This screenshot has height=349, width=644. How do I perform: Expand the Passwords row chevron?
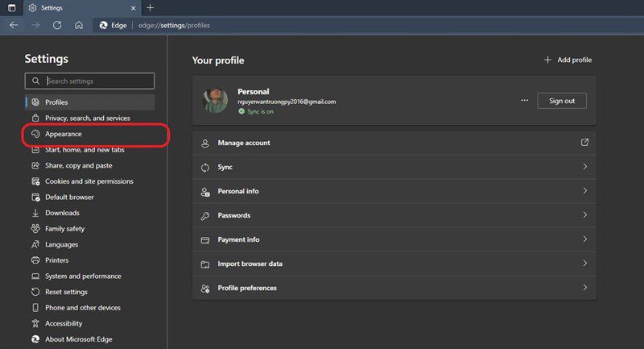pos(585,215)
